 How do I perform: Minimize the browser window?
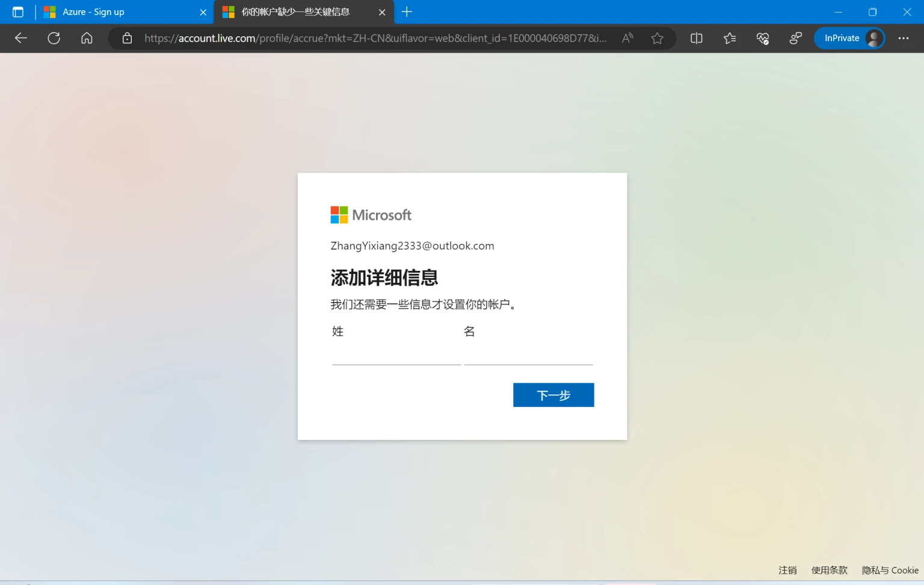point(838,12)
